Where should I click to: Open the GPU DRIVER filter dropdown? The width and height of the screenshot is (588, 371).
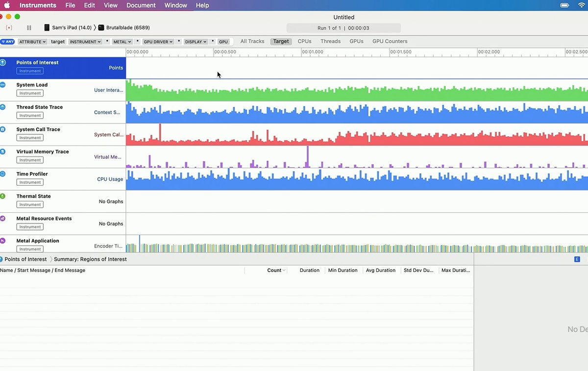[157, 42]
